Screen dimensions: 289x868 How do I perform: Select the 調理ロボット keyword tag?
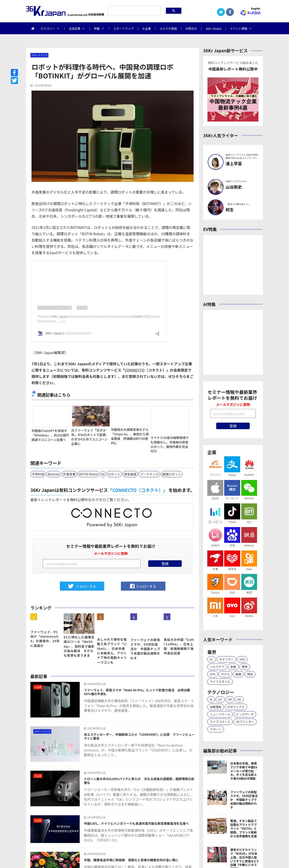[x=172, y=474]
